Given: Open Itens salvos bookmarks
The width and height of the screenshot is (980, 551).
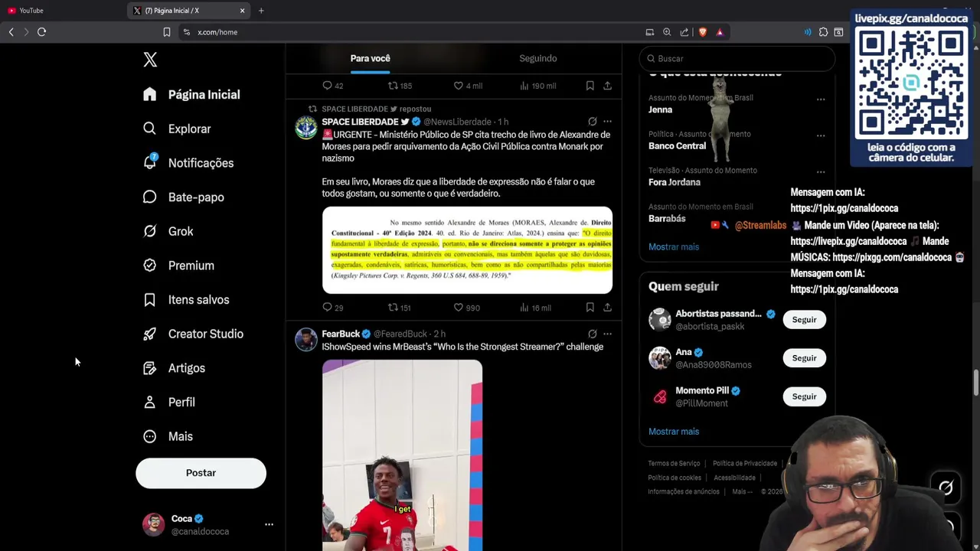Looking at the screenshot, I should point(186,299).
